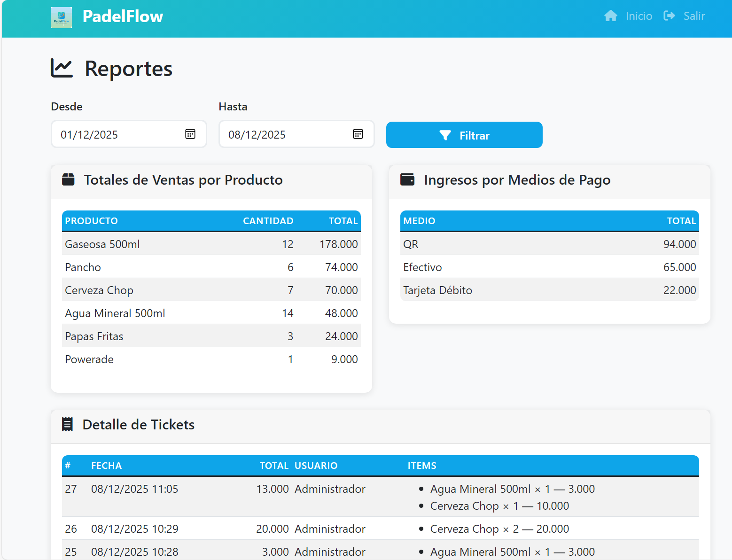Click the PadelFlow brand title
The width and height of the screenshot is (732, 560).
pyautogui.click(x=123, y=16)
